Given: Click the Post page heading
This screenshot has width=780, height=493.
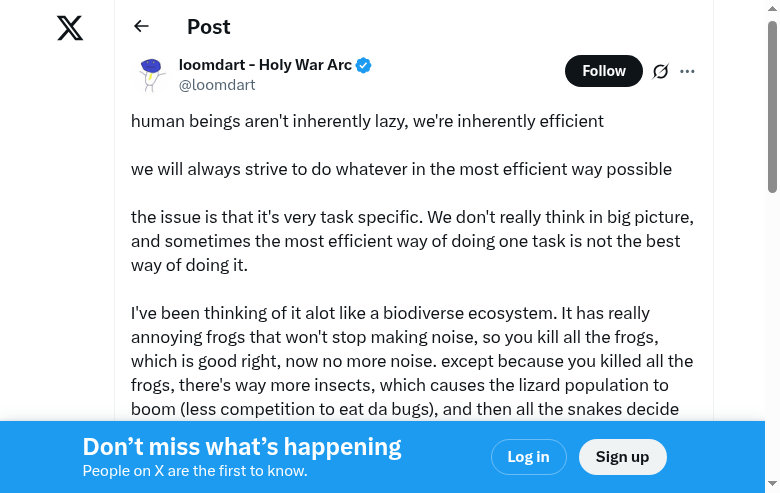Looking at the screenshot, I should (209, 27).
